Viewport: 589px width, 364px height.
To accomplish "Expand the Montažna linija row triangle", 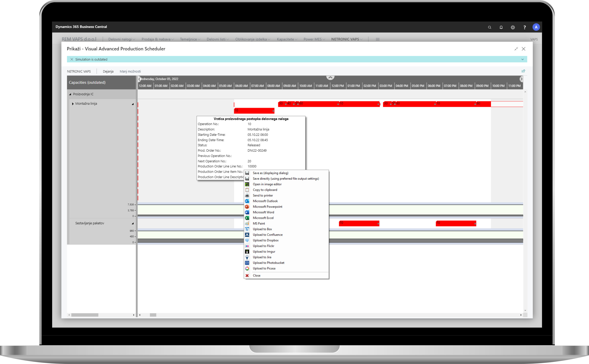I will coord(73,104).
